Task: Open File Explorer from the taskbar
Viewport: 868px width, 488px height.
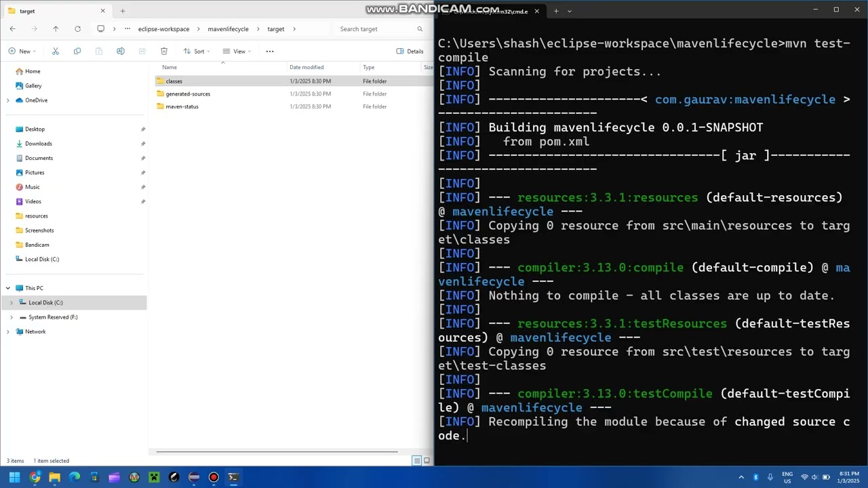Action: pos(54,477)
